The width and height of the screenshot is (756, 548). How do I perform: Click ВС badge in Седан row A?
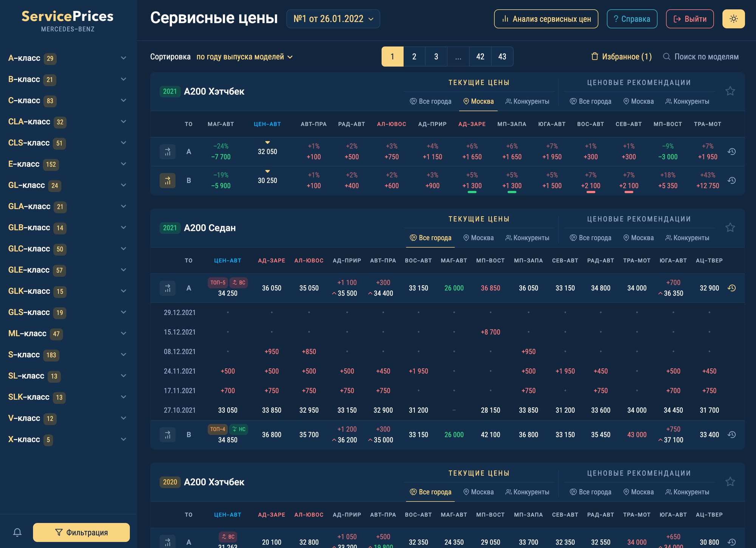tap(239, 282)
